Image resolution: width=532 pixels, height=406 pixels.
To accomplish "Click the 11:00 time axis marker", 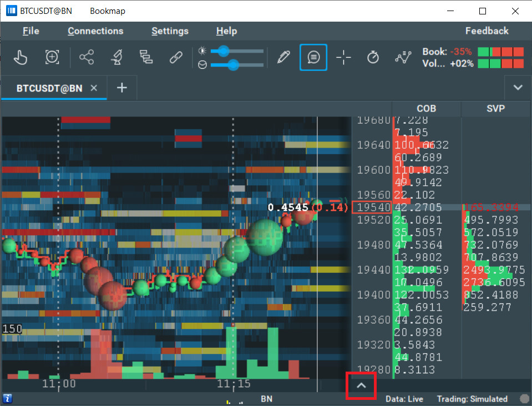I will [59, 384].
